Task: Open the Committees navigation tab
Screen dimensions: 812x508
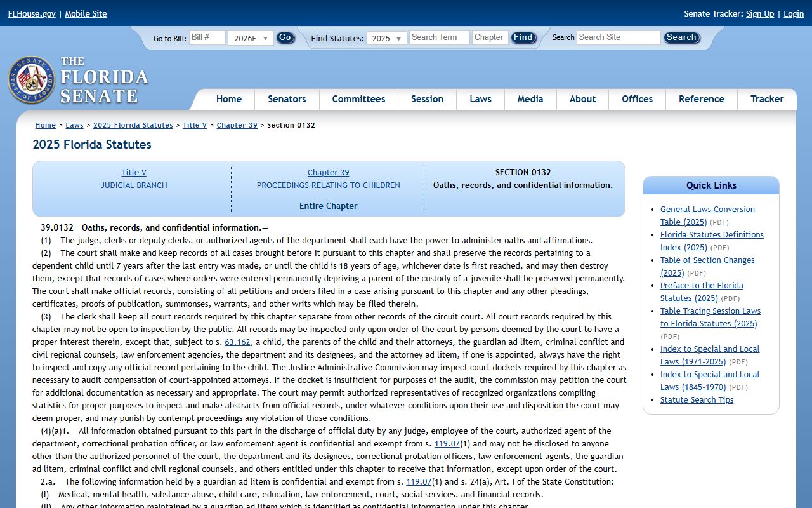Action: click(x=358, y=99)
